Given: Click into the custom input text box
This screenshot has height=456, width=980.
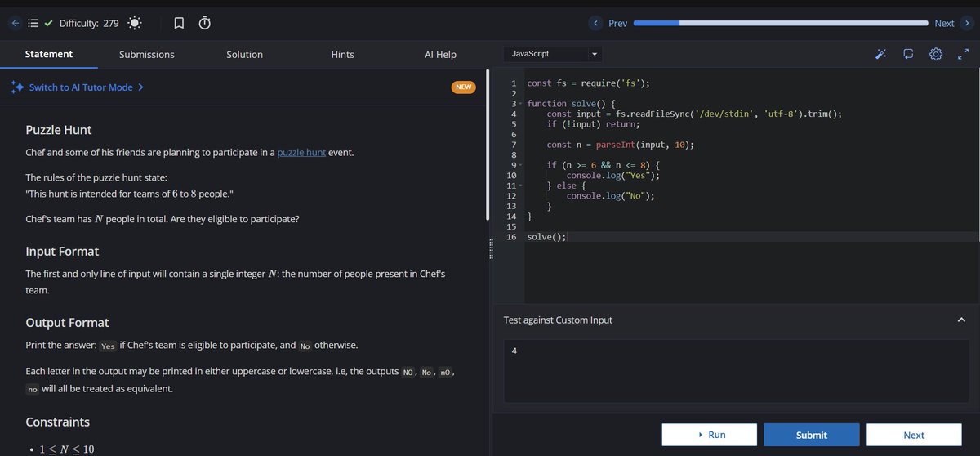Looking at the screenshot, I should pyautogui.click(x=735, y=369).
